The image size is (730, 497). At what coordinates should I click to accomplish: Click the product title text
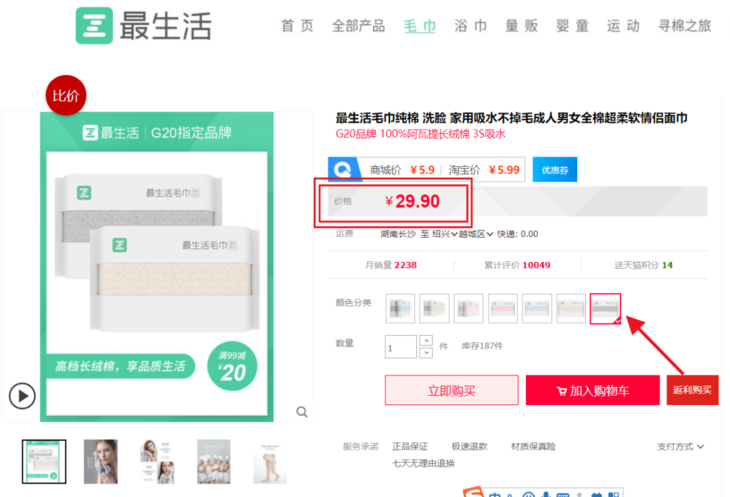[511, 118]
